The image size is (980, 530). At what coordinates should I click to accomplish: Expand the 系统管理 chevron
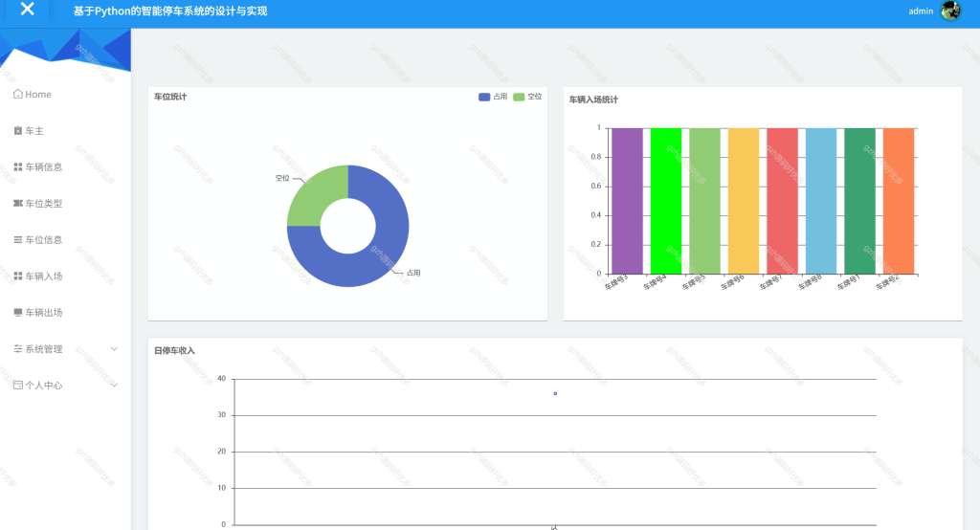[115, 349]
